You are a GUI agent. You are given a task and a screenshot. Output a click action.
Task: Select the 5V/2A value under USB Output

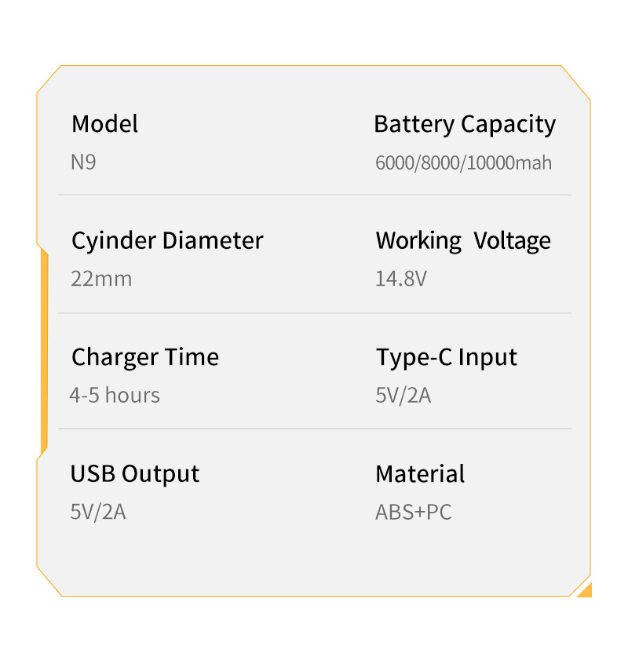(x=98, y=512)
